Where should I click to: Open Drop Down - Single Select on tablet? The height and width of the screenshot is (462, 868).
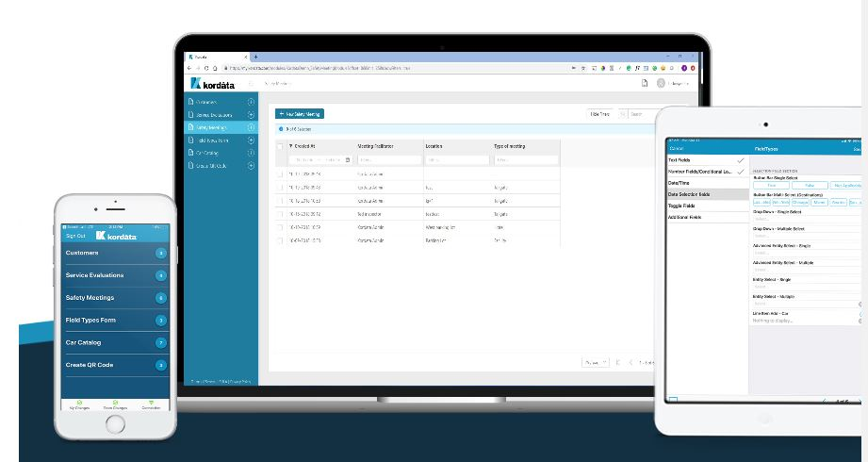[807, 220]
